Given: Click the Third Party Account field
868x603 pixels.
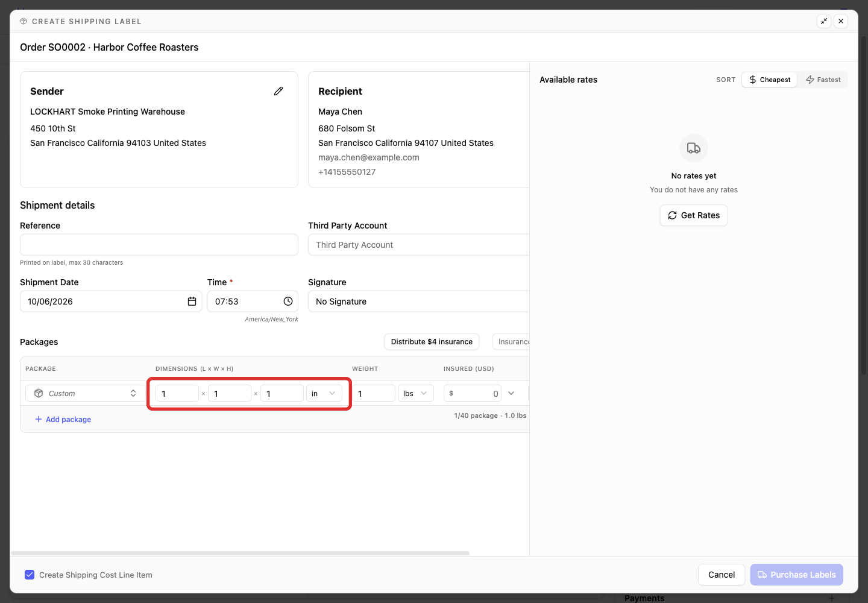Looking at the screenshot, I should pos(419,245).
